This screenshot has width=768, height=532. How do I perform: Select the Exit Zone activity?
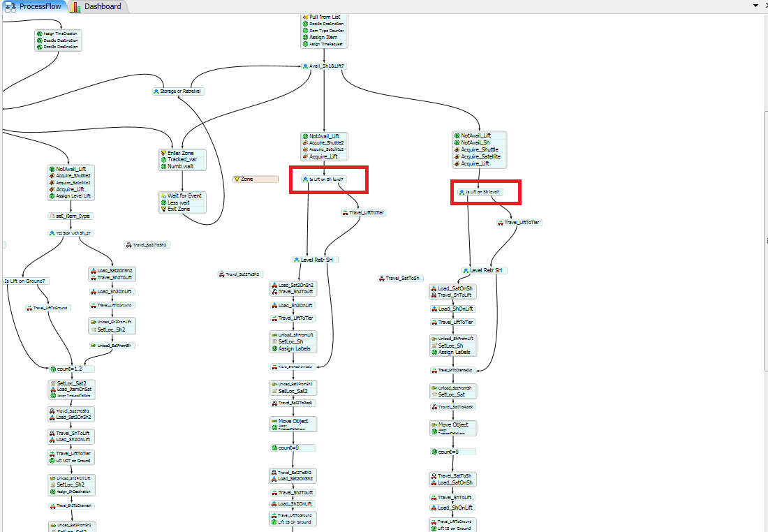(180, 209)
